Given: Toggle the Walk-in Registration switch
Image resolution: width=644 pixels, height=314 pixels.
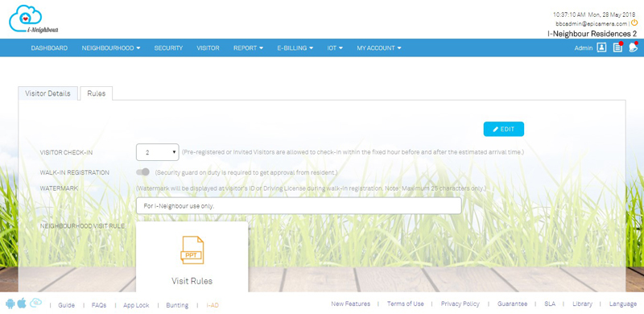Looking at the screenshot, I should 143,172.
